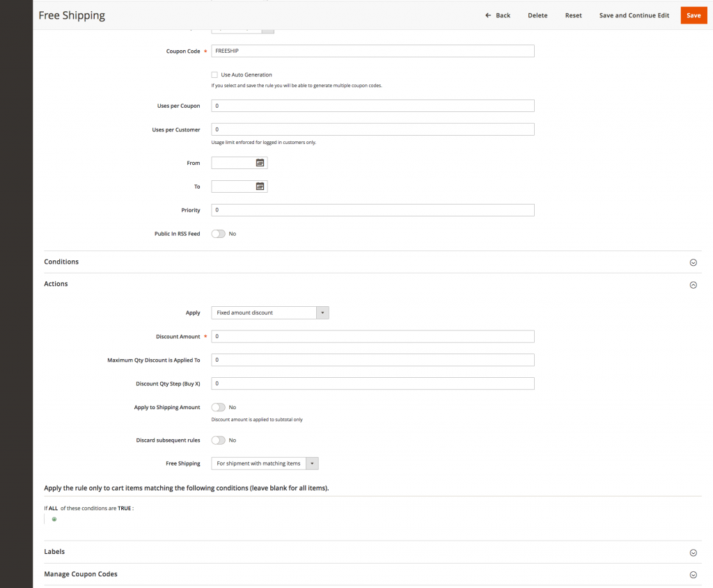Expand the Conditions section chevron
713x588 pixels.
(x=693, y=262)
